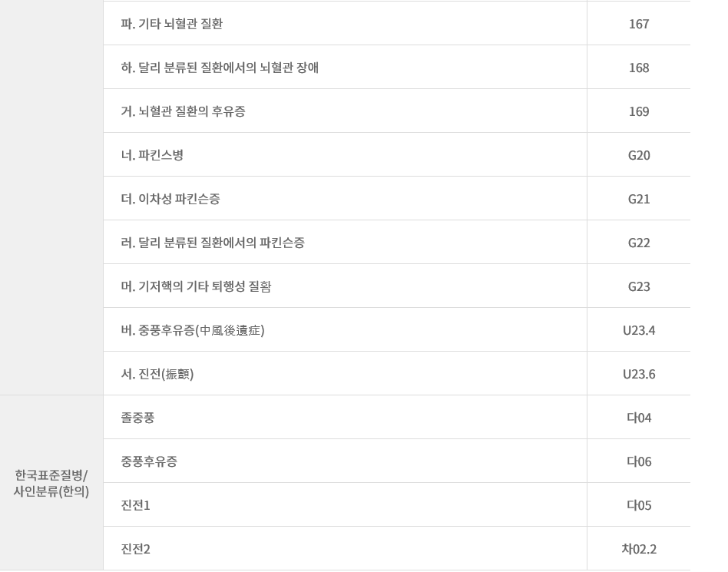Click the '다06' code cell
728x572 pixels.
pyautogui.click(x=639, y=461)
